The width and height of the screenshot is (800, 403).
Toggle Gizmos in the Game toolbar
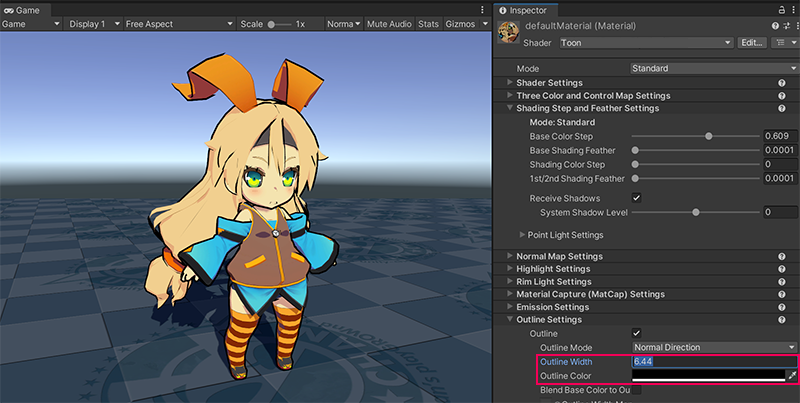tap(460, 24)
